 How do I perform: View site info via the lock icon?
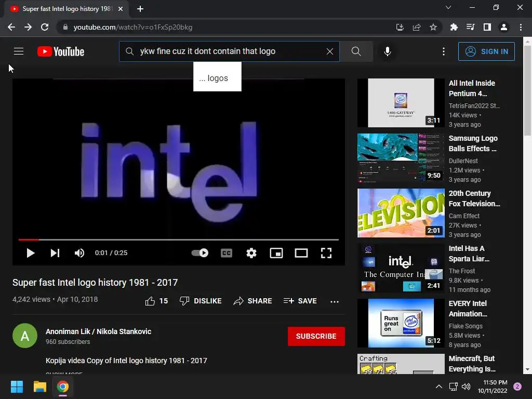(x=65, y=27)
